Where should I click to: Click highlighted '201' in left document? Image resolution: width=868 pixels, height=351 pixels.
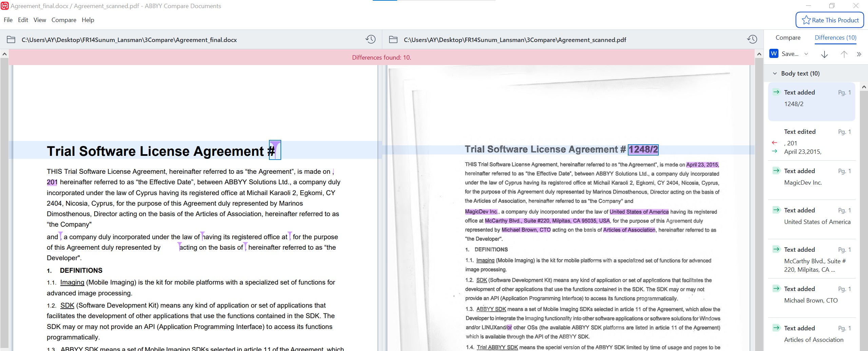tap(52, 182)
